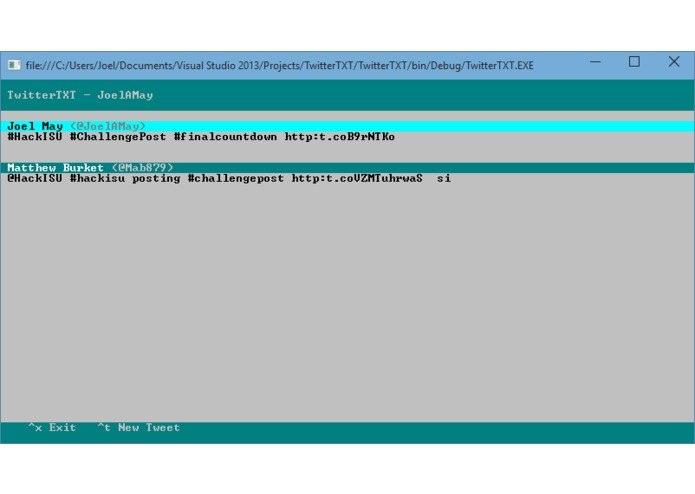The width and height of the screenshot is (695, 494).
Task: Click the #HackISU #ChallengePost #finalcountdown tweet text
Action: (x=201, y=136)
